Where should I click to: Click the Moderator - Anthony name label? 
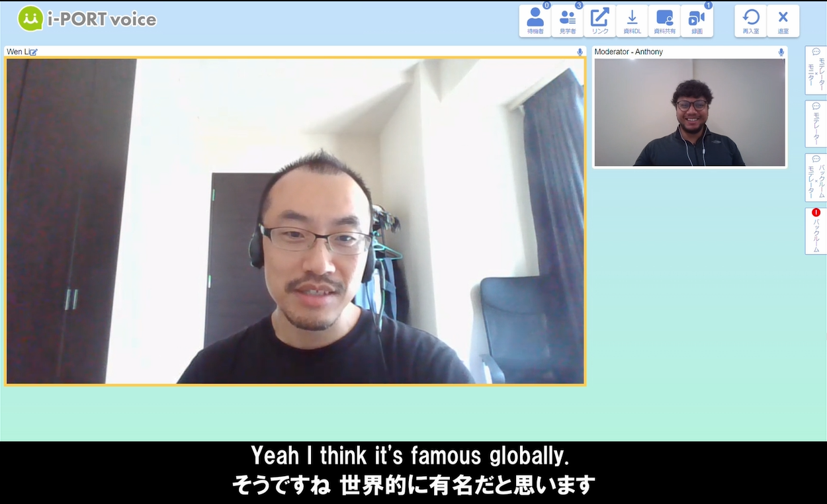tap(628, 52)
